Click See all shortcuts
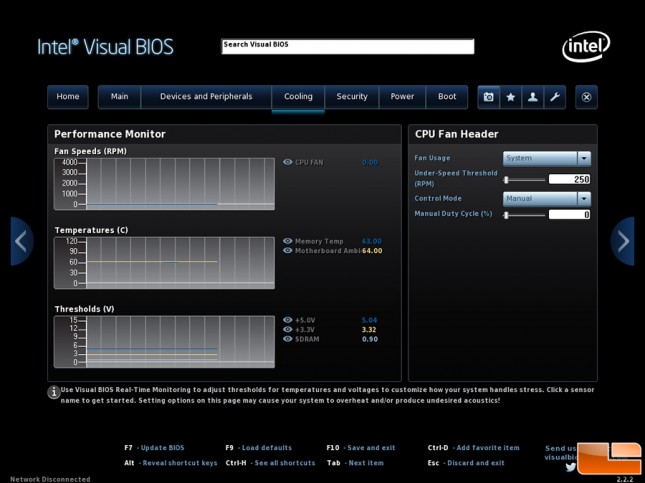The height and width of the screenshot is (483, 645). click(270, 463)
